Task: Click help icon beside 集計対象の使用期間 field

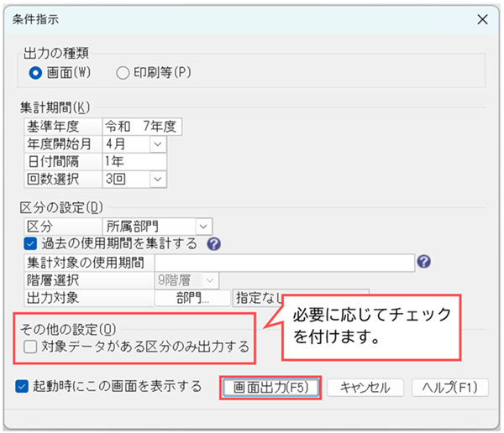Action: point(424,262)
